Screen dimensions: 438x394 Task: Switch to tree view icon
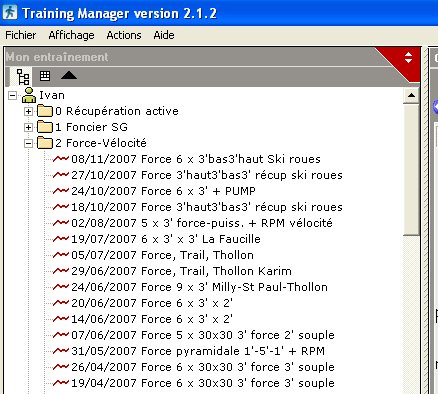click(23, 77)
